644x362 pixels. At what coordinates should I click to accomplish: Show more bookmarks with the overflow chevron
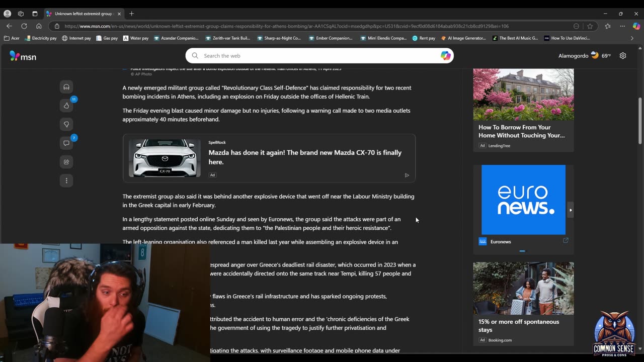pyautogui.click(x=632, y=38)
